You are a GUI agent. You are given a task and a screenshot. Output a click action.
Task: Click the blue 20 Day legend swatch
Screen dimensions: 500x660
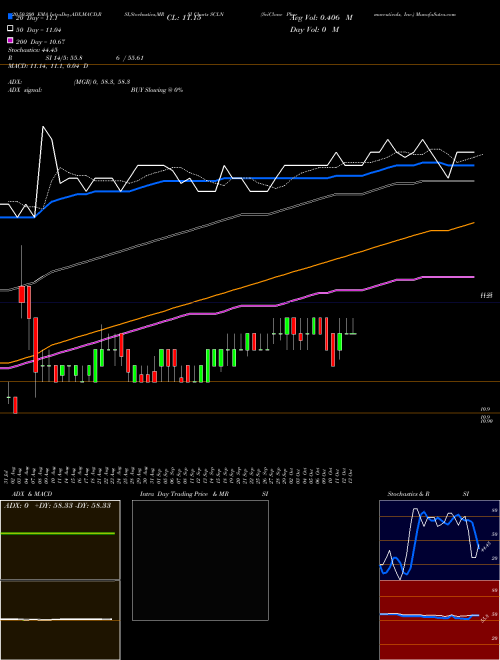pyautogui.click(x=11, y=17)
